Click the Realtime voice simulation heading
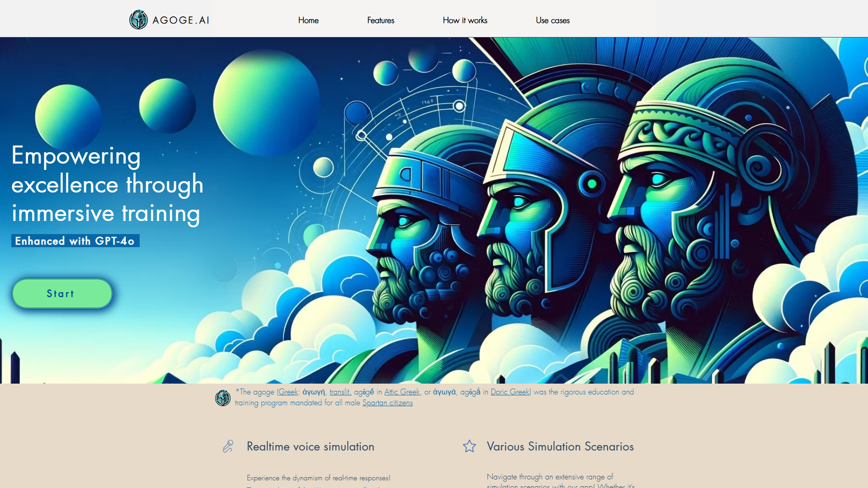The width and height of the screenshot is (868, 488). click(310, 446)
